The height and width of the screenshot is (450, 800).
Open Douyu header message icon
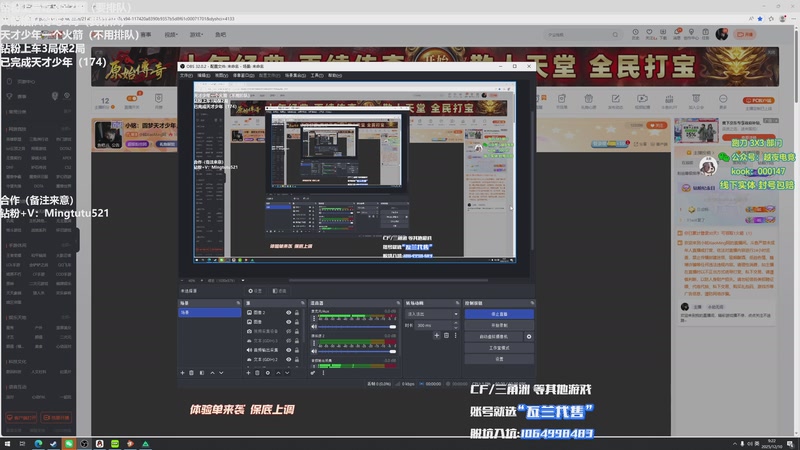point(677,34)
